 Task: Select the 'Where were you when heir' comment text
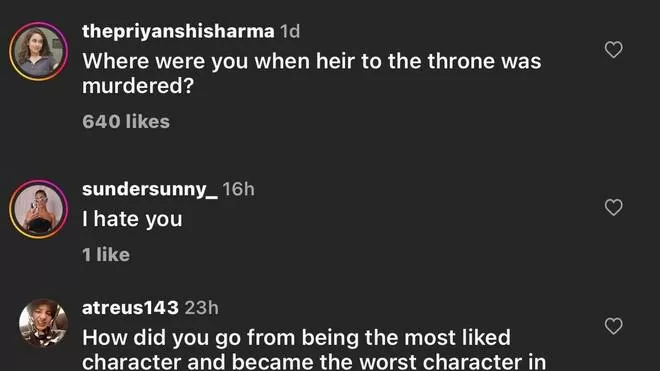311,73
